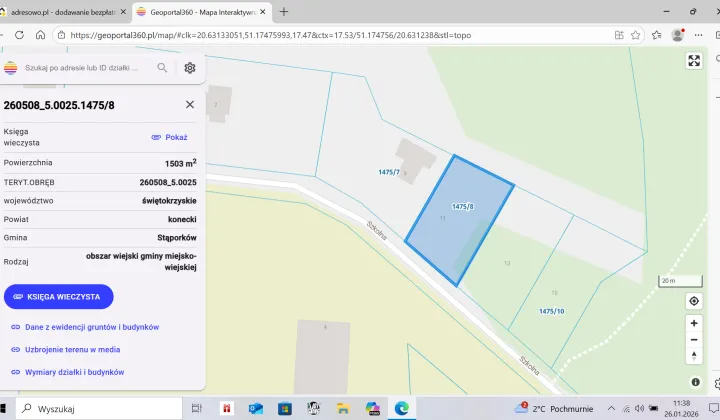Zoom in the map with plus button
Image resolution: width=720 pixels, height=420 pixels.
pyautogui.click(x=694, y=323)
